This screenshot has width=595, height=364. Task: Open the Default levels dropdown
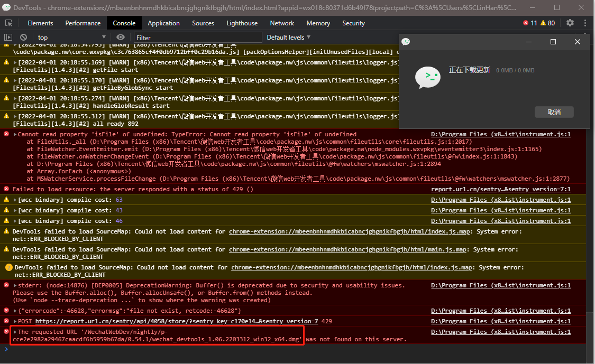[x=288, y=37]
